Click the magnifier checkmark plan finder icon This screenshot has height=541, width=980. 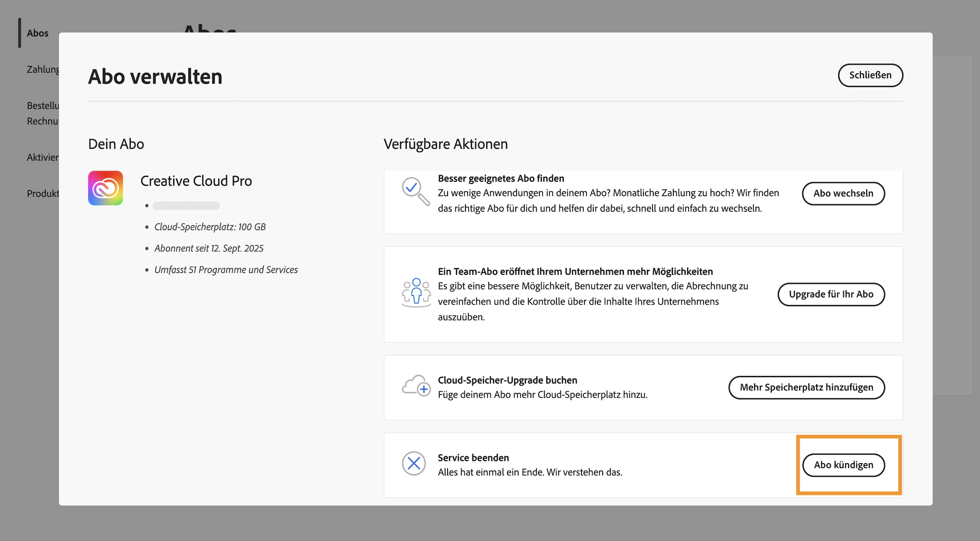(x=415, y=191)
